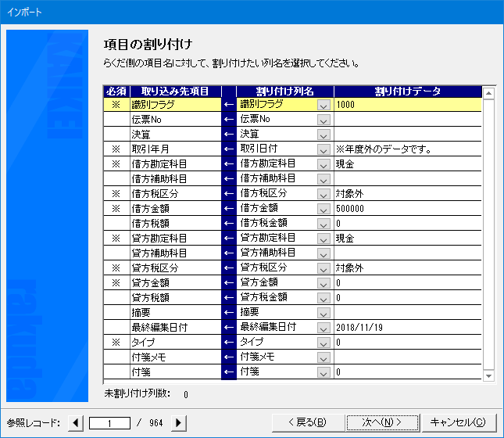504x438 pixels.
Task: Click the 必須 column header
Action: pyautogui.click(x=116, y=92)
